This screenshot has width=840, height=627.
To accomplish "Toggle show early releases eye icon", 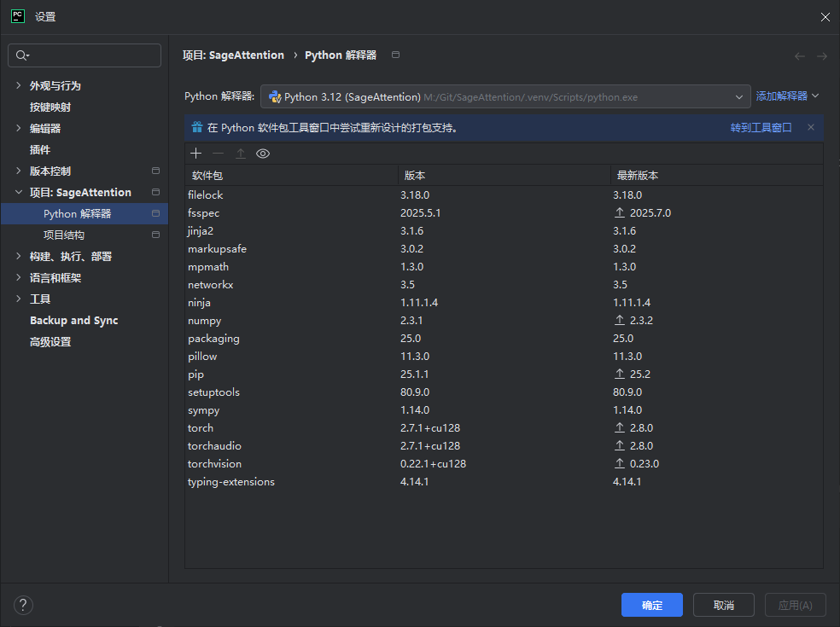I will (263, 154).
